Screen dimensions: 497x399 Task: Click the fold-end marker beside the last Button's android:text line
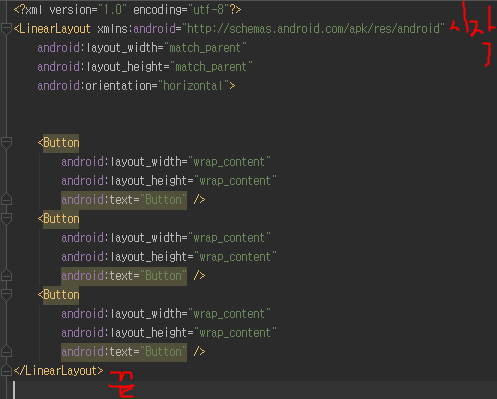[6, 351]
